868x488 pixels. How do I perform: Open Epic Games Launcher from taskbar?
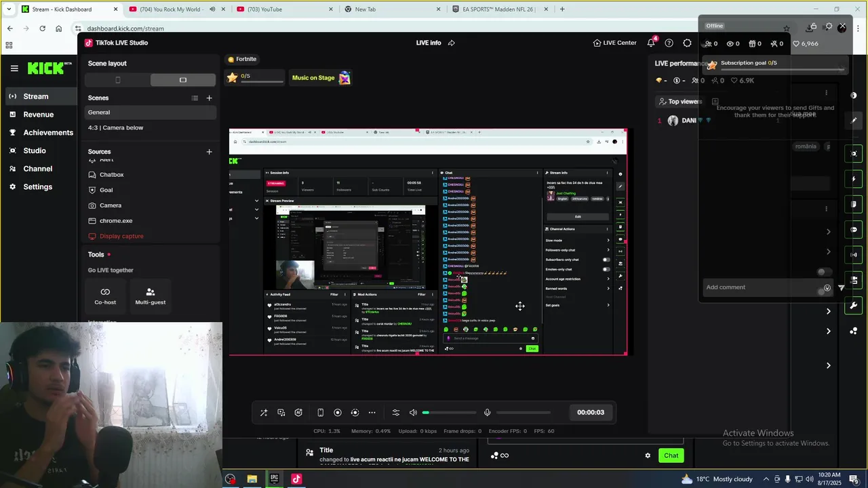[274, 479]
